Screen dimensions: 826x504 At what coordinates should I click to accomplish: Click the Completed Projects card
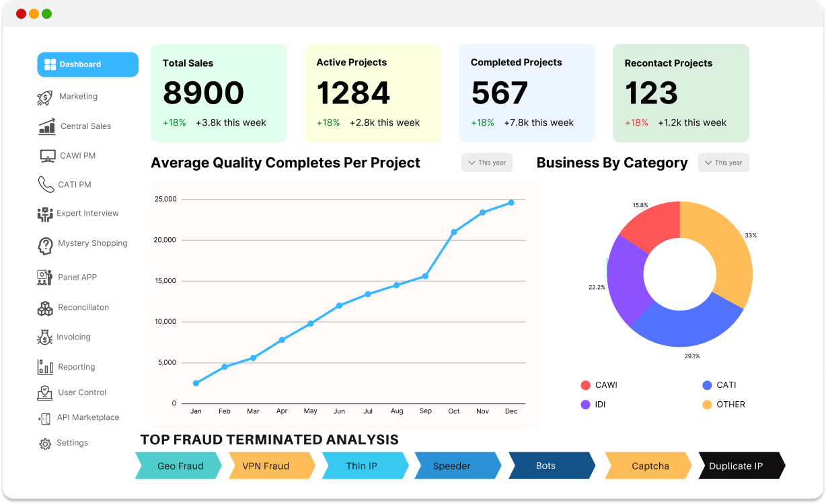point(527,93)
